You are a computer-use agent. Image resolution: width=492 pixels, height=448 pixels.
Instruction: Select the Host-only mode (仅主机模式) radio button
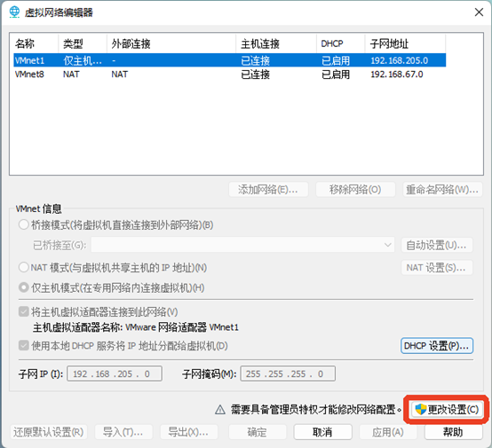(x=24, y=287)
